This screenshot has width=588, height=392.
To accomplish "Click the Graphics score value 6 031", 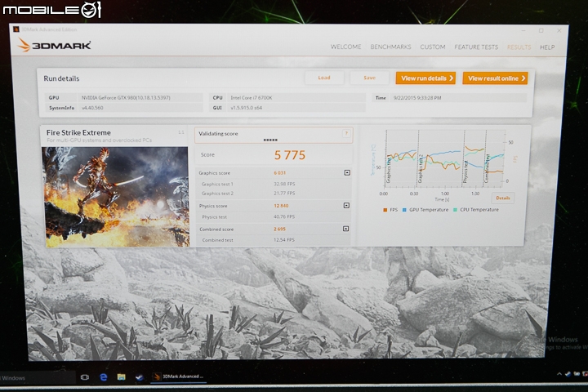I will [280, 173].
